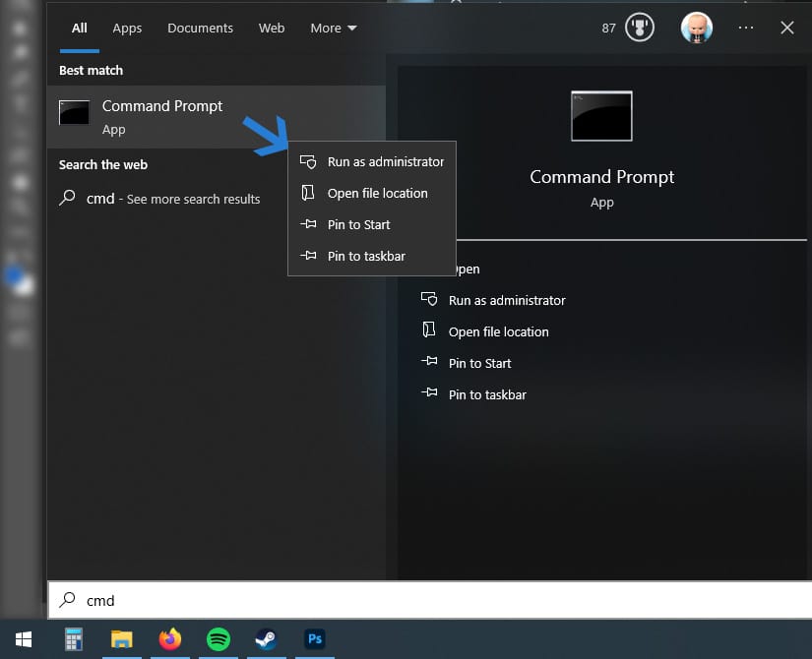Switch to the Documents tab

coord(200,28)
